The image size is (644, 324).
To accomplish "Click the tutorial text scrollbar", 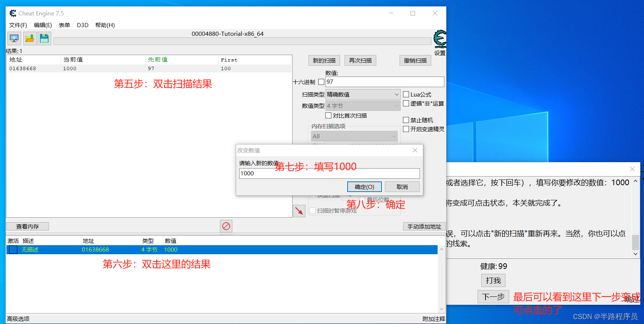I will click(x=636, y=242).
